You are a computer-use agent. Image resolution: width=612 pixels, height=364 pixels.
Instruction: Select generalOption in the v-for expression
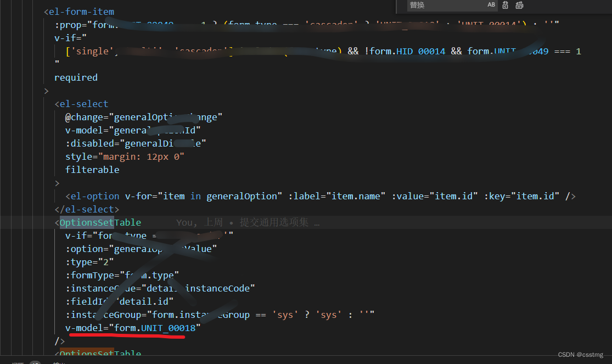(x=242, y=195)
